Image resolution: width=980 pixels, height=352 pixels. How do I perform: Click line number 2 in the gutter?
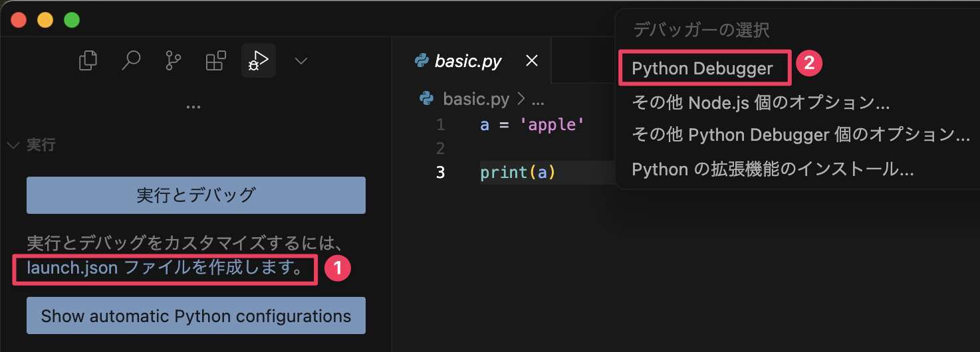pyautogui.click(x=441, y=147)
